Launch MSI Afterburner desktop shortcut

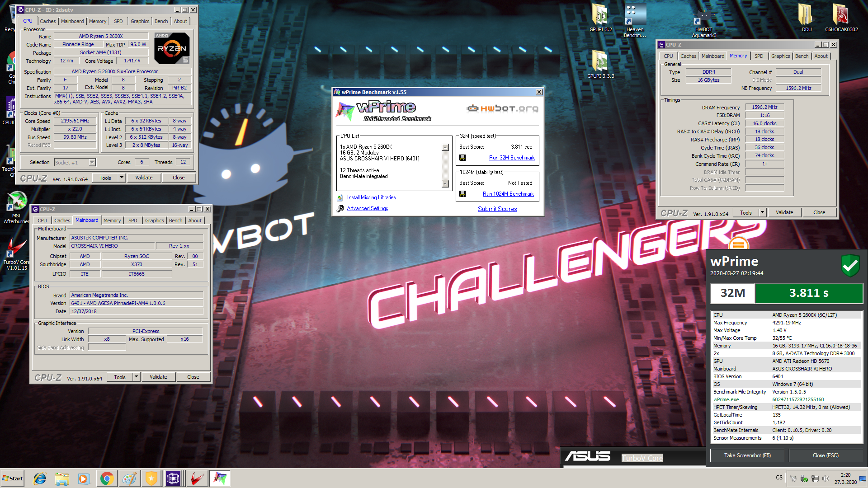[x=17, y=207]
